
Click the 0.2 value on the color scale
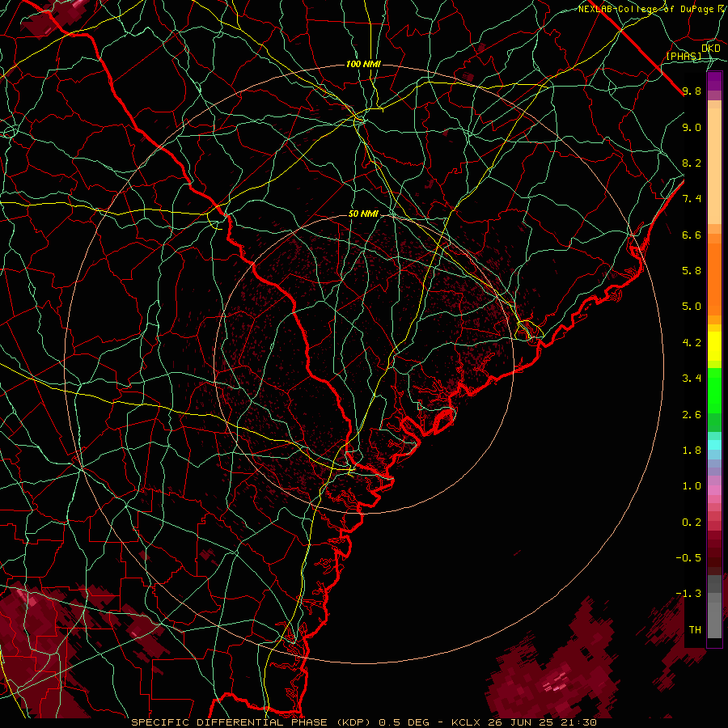tap(692, 523)
